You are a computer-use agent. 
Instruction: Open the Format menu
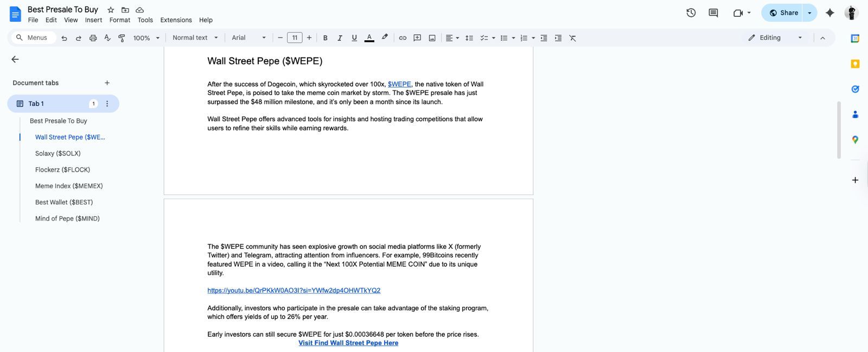click(x=119, y=20)
